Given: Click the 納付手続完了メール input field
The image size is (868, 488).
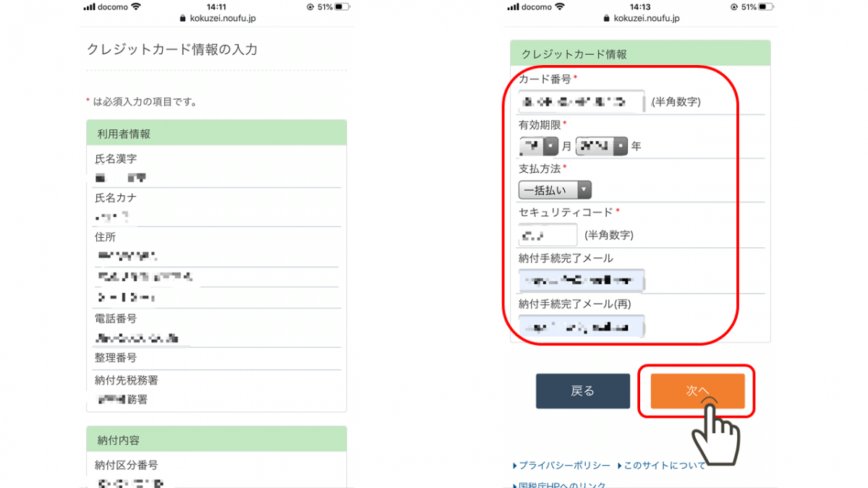Looking at the screenshot, I should pyautogui.click(x=582, y=281).
